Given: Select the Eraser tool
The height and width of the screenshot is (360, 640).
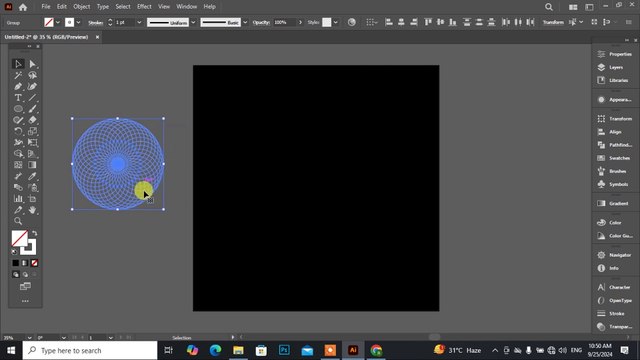Looking at the screenshot, I should [x=33, y=120].
